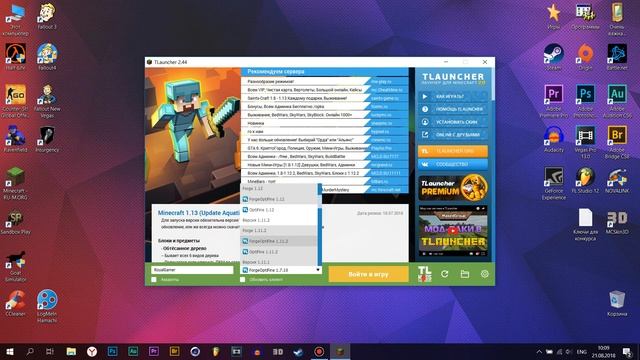
Task: Open Counter-Strike Global Offensive desktop icon
Action: click(16, 101)
